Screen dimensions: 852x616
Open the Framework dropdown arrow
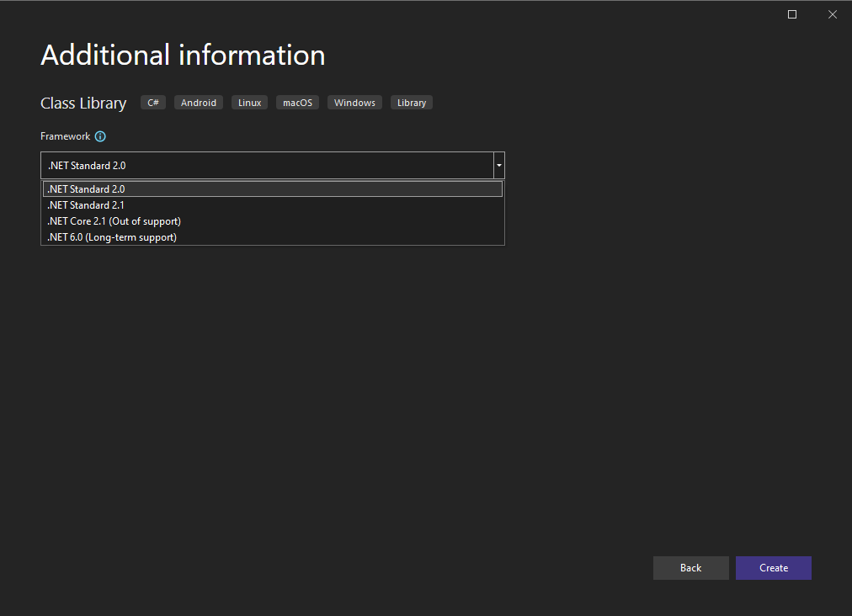[498, 166]
